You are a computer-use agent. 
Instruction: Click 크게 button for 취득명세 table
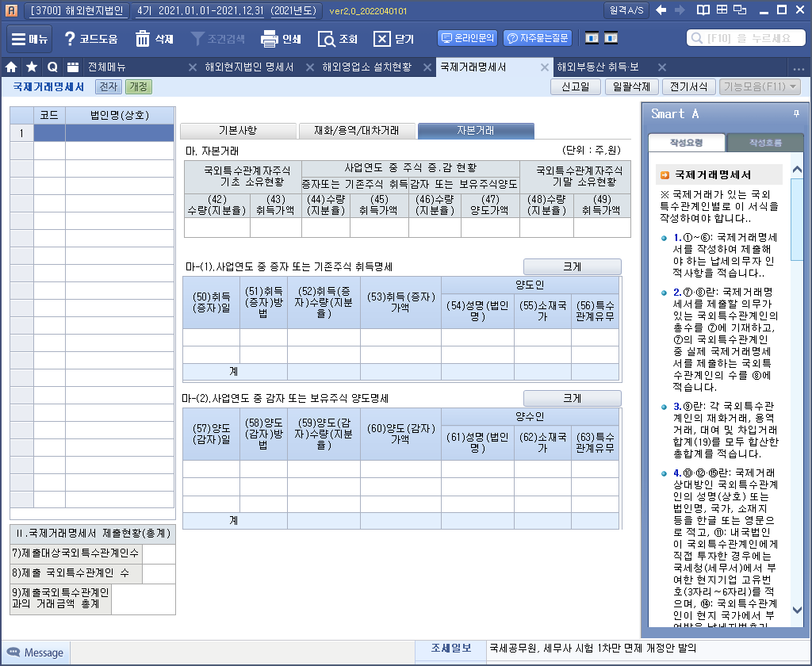[x=573, y=266]
